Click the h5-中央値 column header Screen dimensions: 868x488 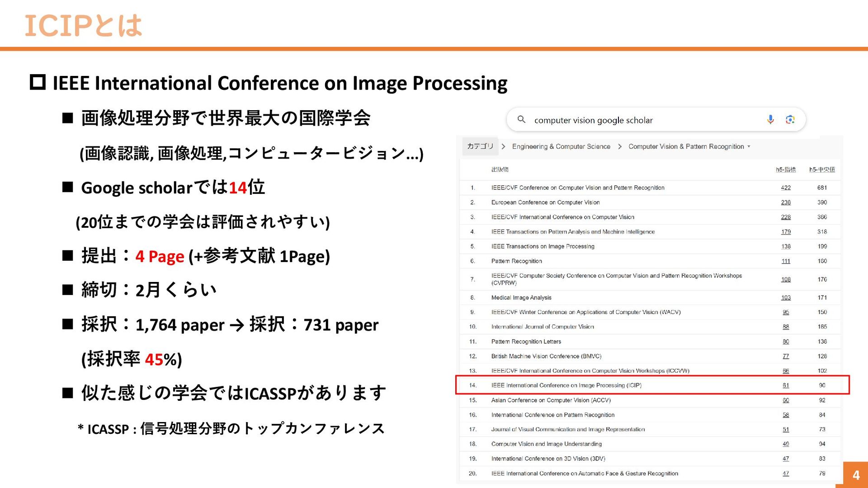(822, 169)
